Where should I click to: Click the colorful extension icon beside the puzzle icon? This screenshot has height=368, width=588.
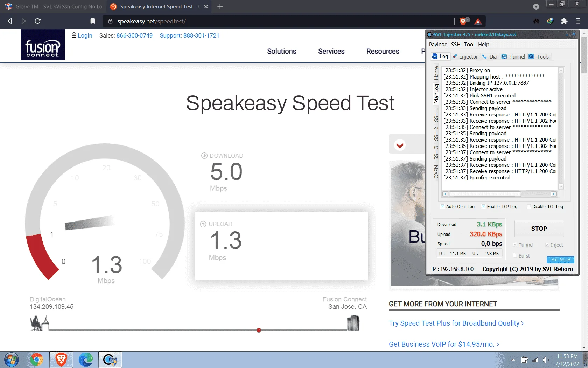550,21
